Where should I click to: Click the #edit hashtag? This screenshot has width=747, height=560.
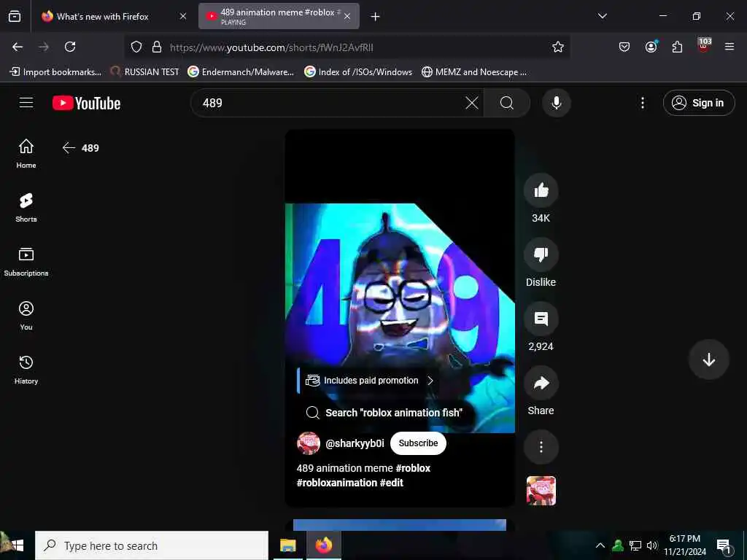coord(391,483)
